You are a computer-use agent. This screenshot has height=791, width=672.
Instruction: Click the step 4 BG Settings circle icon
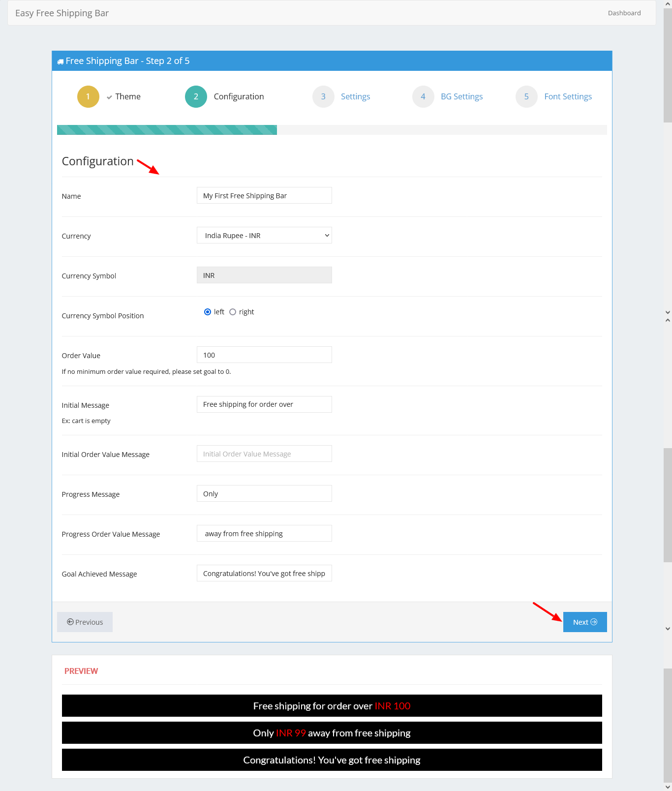point(423,96)
